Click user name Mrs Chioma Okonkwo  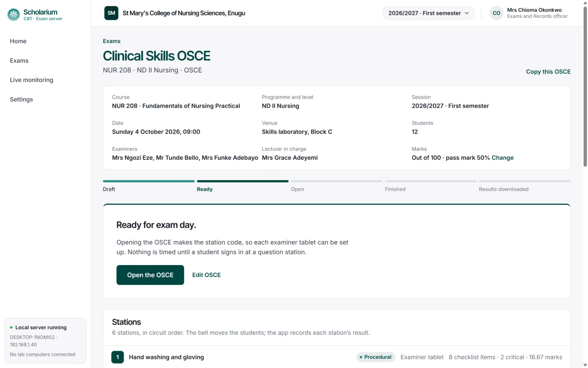[x=534, y=10]
